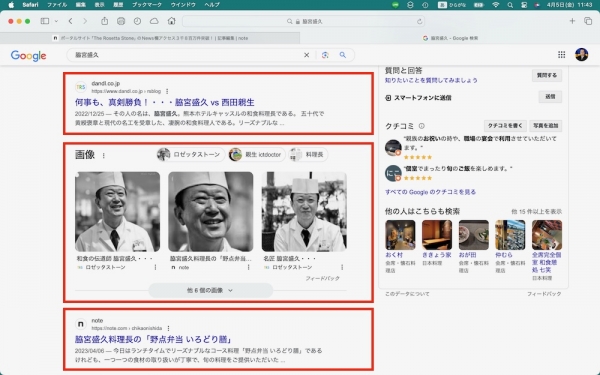
Task: Click the 質問する button
Action: [x=547, y=75]
